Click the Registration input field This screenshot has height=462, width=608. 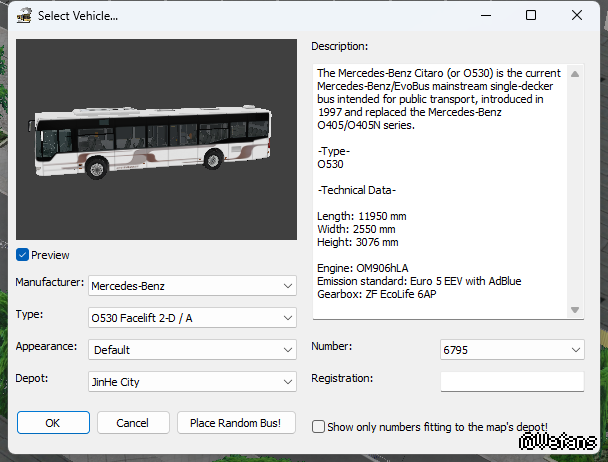coord(511,381)
